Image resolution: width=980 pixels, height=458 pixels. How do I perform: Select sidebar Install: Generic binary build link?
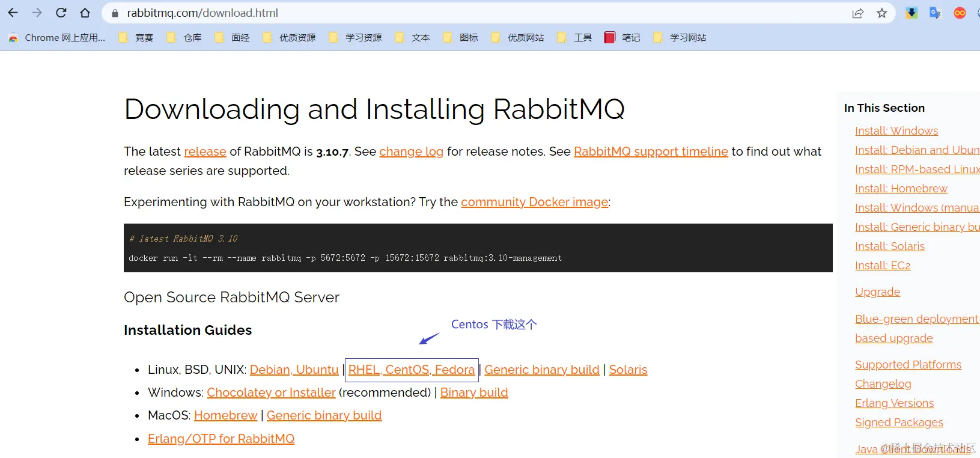[x=918, y=227]
